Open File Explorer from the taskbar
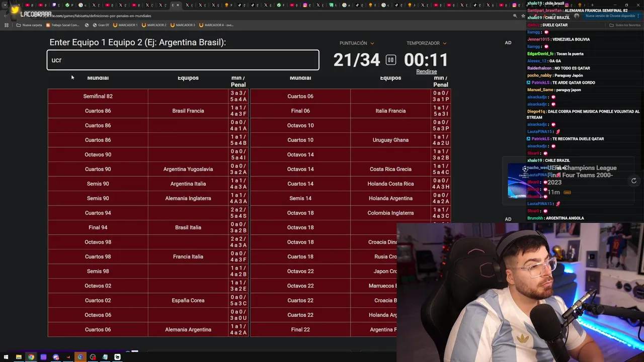Screen dimensions: 644x362 tap(19, 357)
